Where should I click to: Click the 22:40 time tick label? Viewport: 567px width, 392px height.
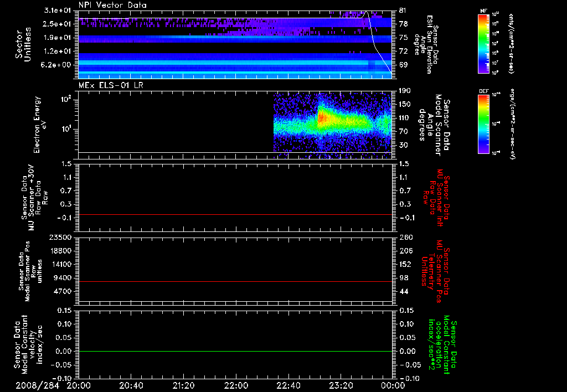[x=288, y=385]
